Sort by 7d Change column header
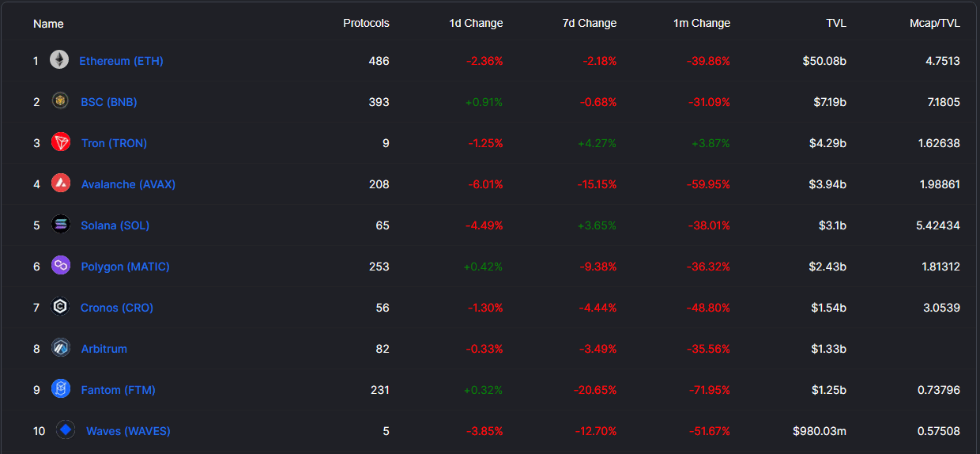Viewport: 980px width, 454px height. pyautogui.click(x=590, y=23)
